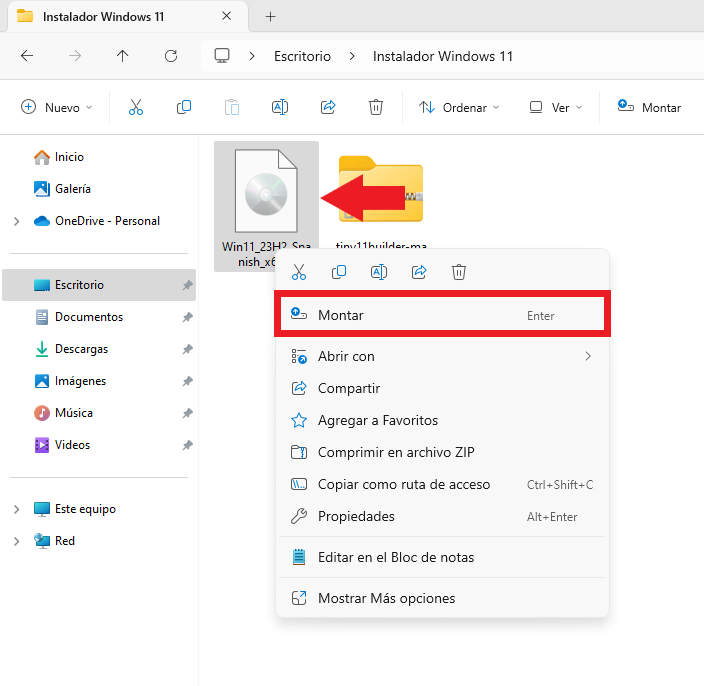Unpin Escritorio using its pin icon
The width and height of the screenshot is (704, 686).
[x=187, y=285]
